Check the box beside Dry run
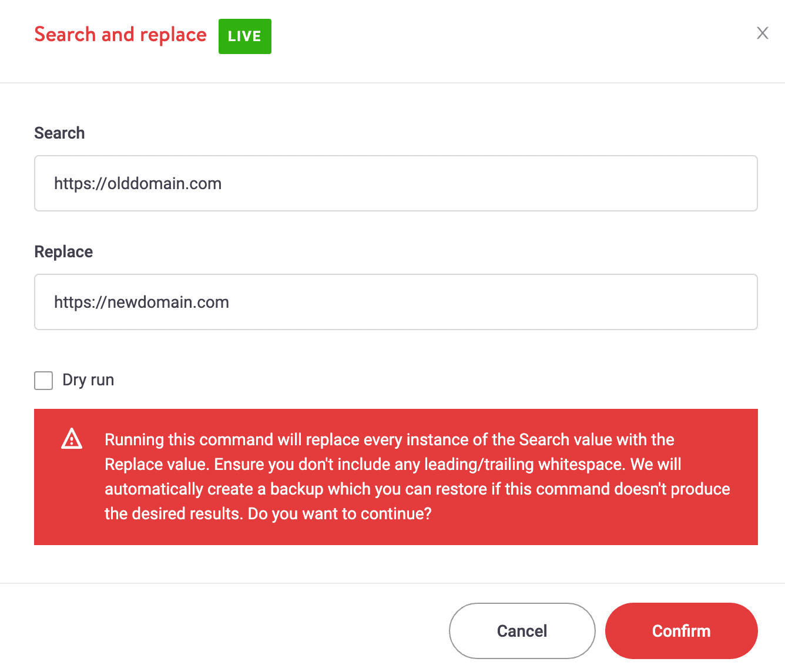Viewport: 785px width, 672px height. [43, 380]
